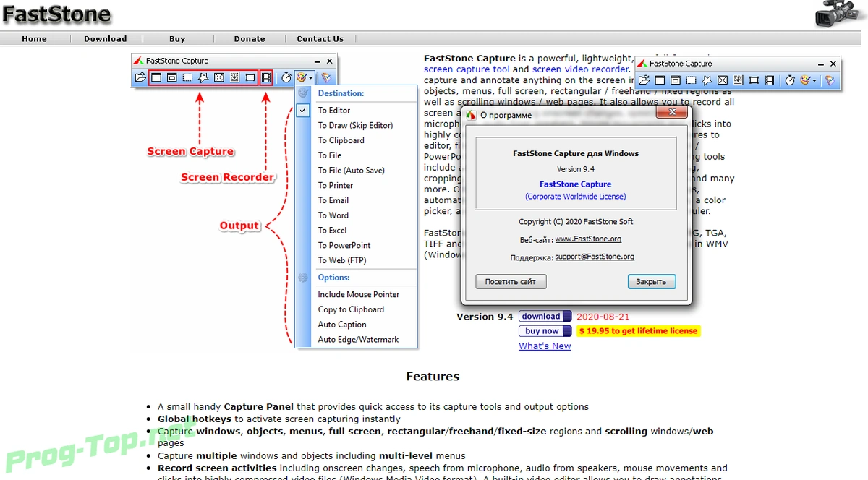Screen dimensions: 868x480
Task: Choose Rectangular Region capture in left panel
Action: 187,77
